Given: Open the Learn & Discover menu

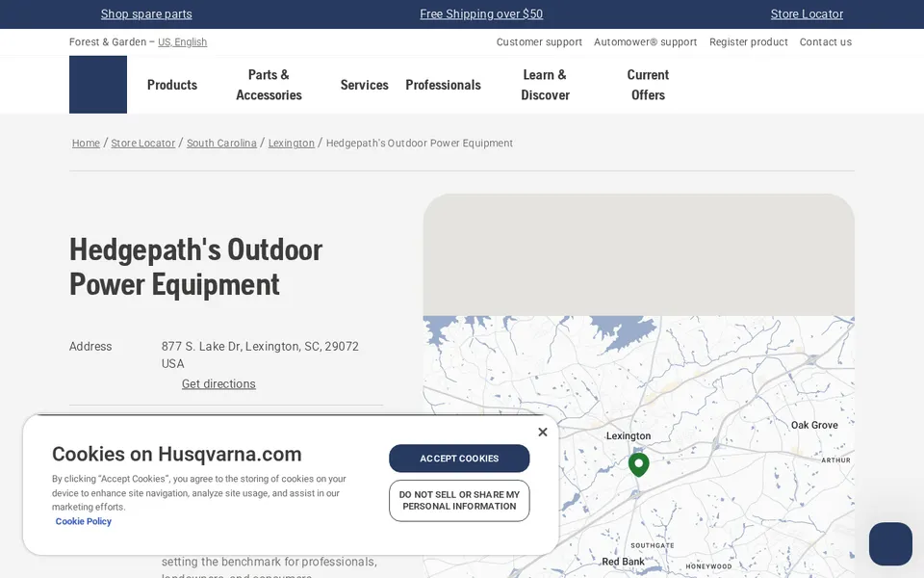Looking at the screenshot, I should click(x=545, y=85).
